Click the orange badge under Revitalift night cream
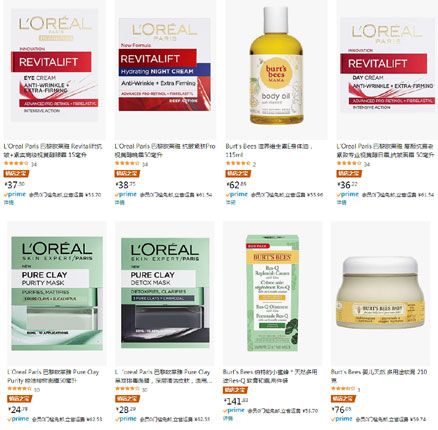This screenshot has width=438, height=430. coord(127,173)
